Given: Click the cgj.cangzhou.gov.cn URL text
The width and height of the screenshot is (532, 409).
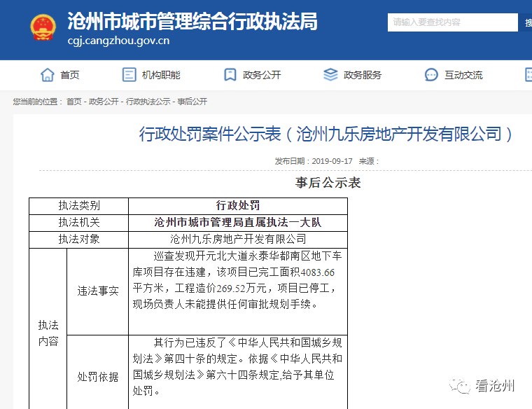Looking at the screenshot, I should (x=118, y=41).
